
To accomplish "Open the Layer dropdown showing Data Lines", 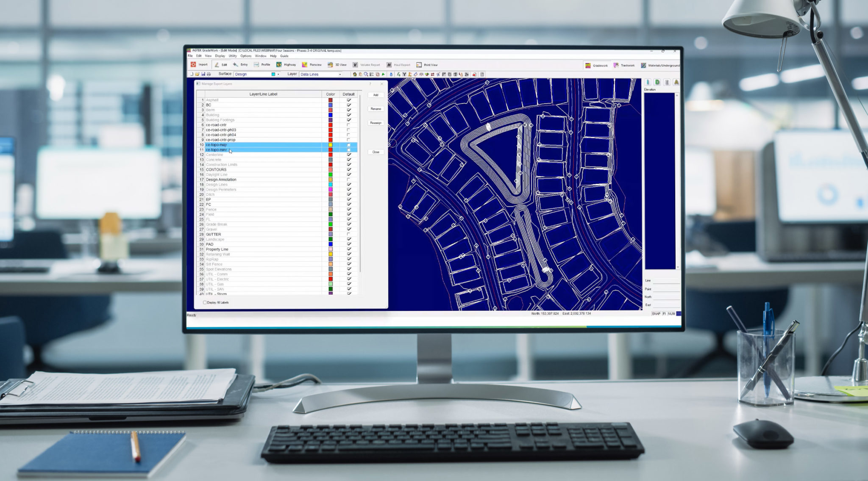I will [x=320, y=74].
